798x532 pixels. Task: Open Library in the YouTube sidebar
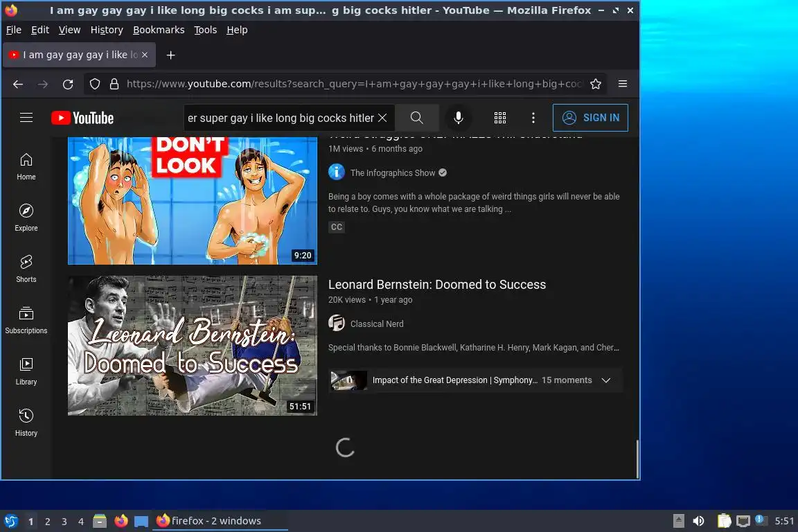(x=26, y=371)
